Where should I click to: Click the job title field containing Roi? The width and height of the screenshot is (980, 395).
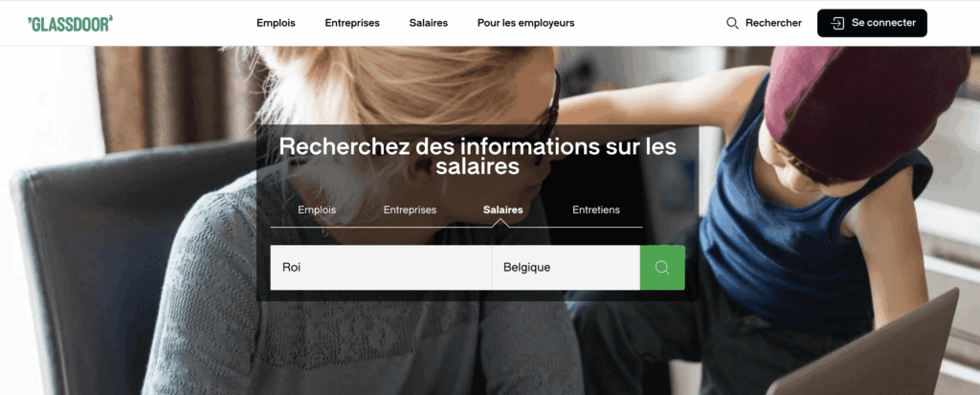click(x=381, y=268)
